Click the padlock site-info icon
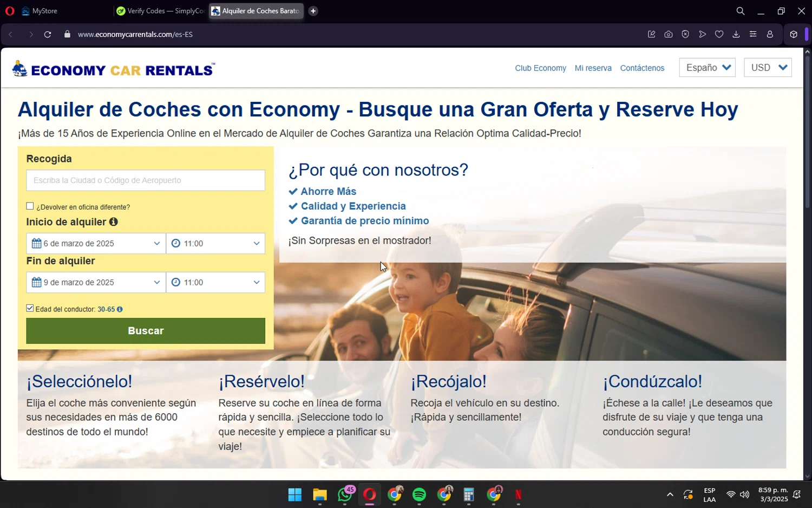Image resolution: width=812 pixels, height=508 pixels. (67, 34)
